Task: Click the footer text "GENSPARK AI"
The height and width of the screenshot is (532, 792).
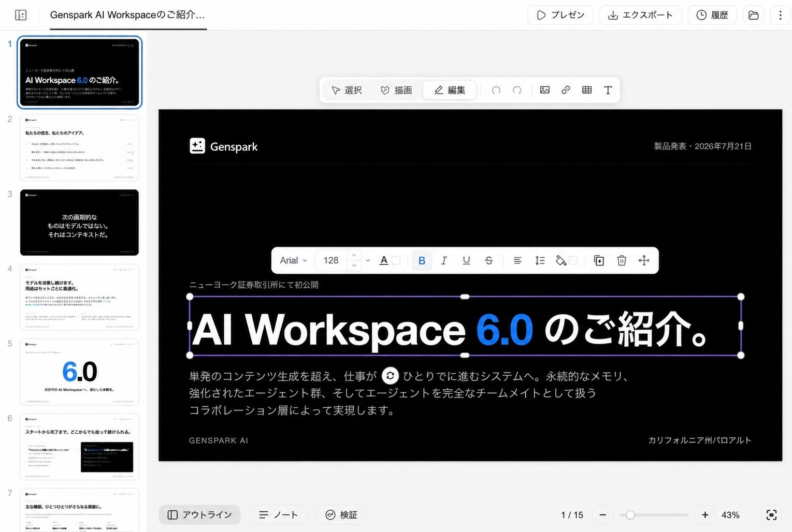Action: click(x=219, y=440)
